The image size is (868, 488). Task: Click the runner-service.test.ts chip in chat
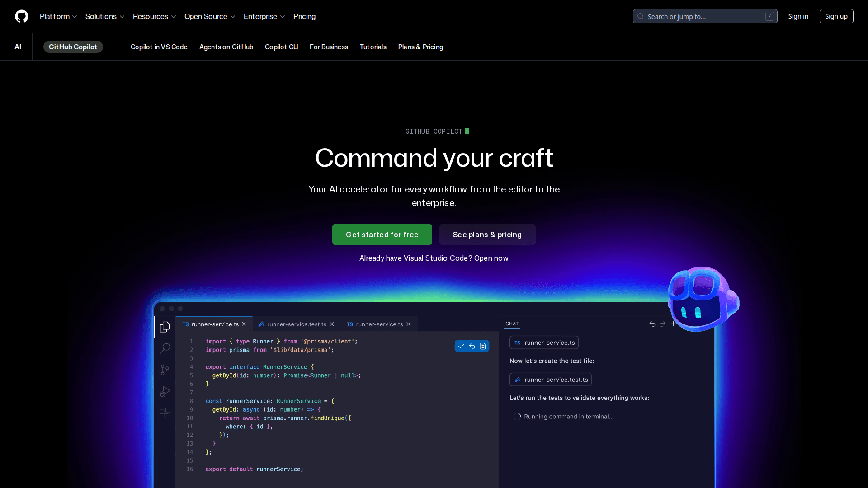point(551,380)
